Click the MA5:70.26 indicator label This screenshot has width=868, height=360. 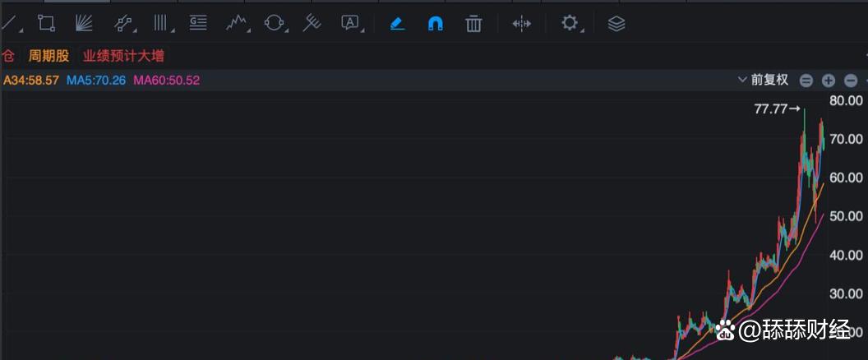coord(96,81)
